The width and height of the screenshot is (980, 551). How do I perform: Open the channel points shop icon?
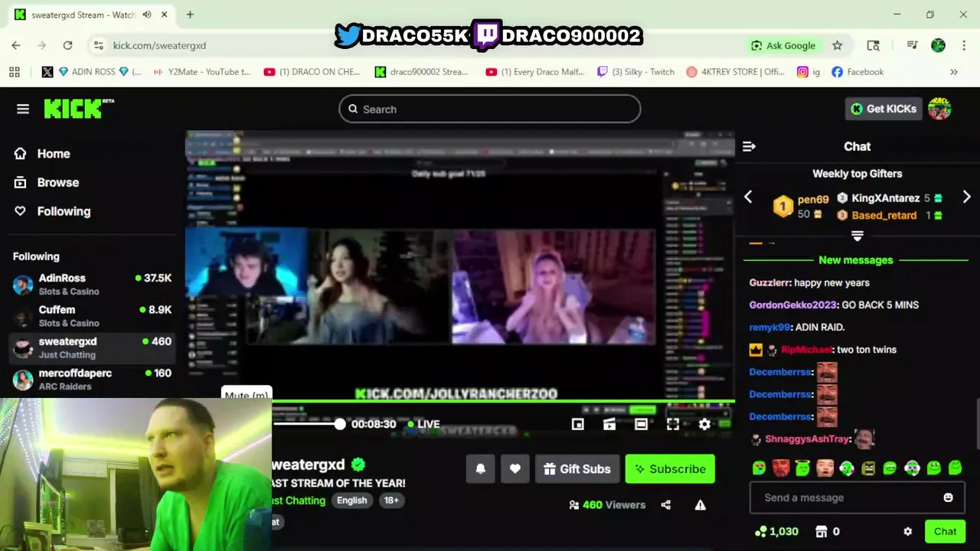pos(822,531)
